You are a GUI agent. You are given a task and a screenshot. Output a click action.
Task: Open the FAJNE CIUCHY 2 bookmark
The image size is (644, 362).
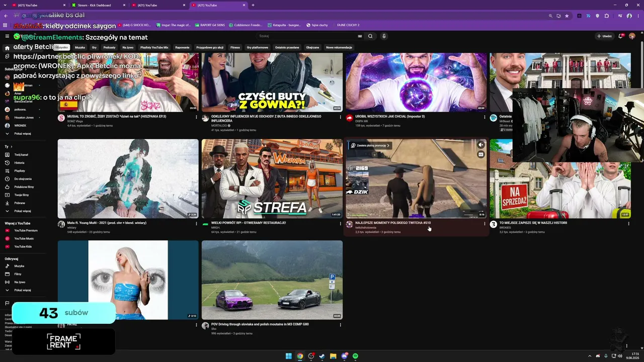(348, 25)
